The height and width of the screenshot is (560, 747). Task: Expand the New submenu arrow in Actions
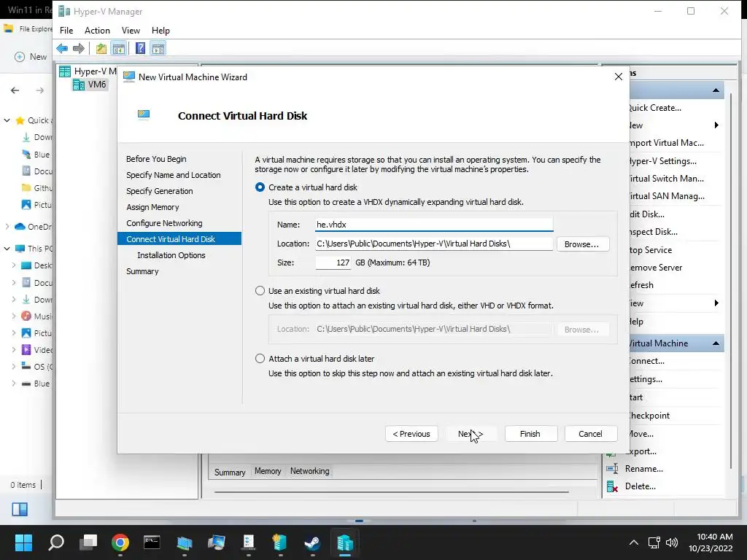coord(716,125)
